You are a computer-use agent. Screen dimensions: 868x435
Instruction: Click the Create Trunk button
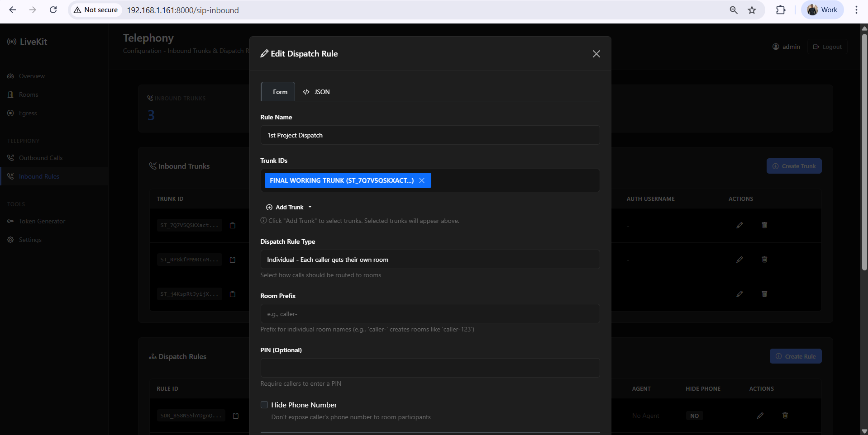[x=794, y=166]
